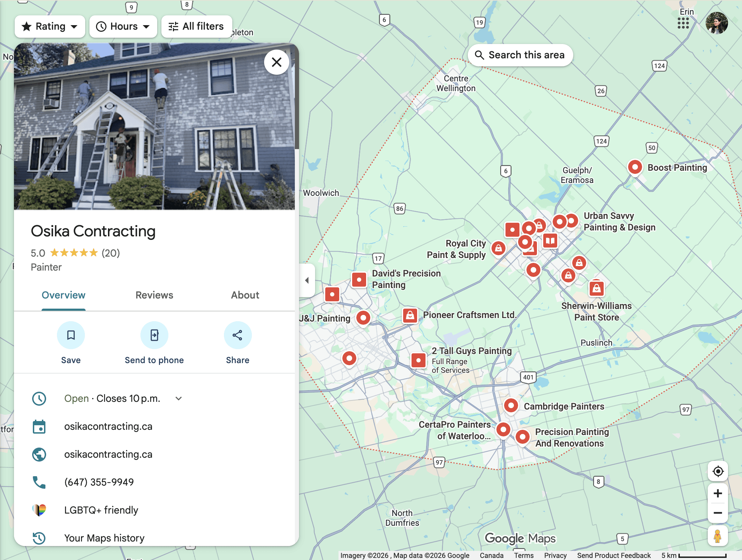Open the house painting photo thumbnail
This screenshot has height=560, width=742.
coord(154,126)
